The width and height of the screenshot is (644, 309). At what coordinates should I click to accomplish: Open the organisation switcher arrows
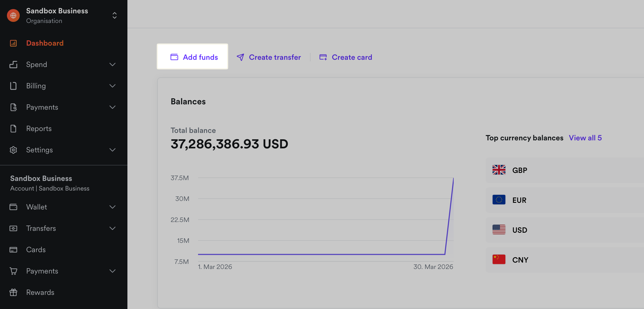point(115,15)
